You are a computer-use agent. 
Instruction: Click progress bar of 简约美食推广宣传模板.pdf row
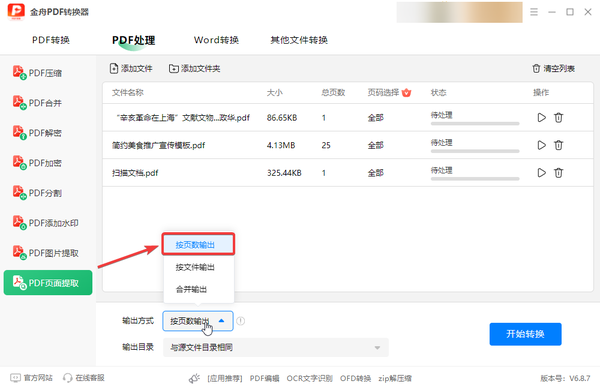475,151
